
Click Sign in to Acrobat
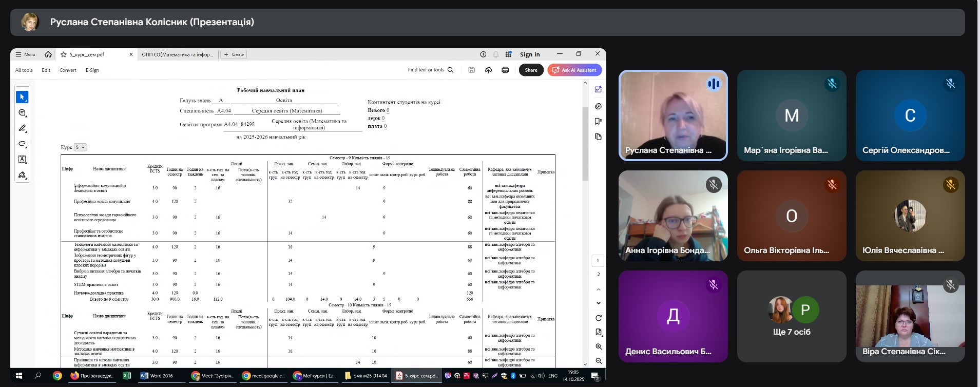530,54
